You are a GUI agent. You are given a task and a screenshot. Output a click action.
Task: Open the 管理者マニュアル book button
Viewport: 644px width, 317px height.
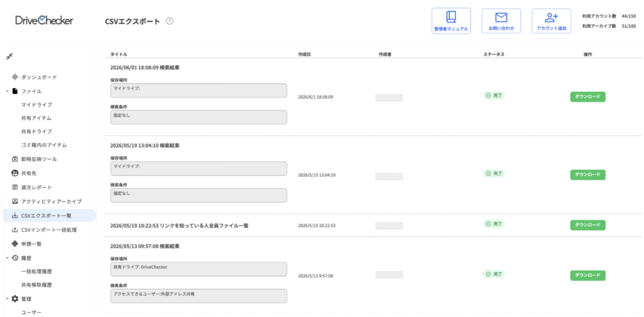451,21
